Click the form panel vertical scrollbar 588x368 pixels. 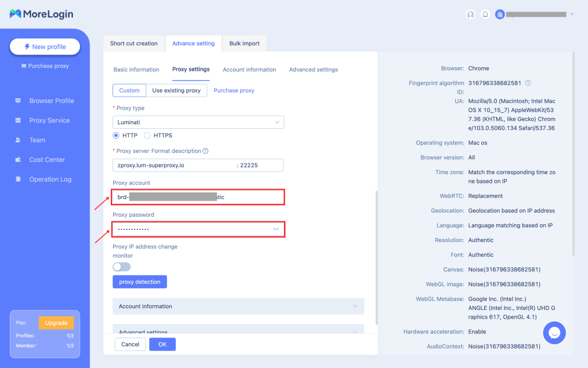coord(377,258)
